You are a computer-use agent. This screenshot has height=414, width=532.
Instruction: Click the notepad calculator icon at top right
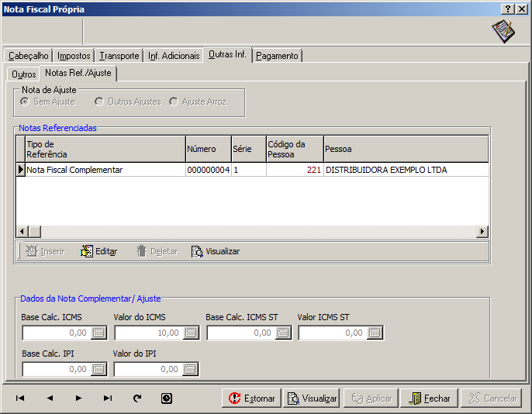click(x=503, y=32)
